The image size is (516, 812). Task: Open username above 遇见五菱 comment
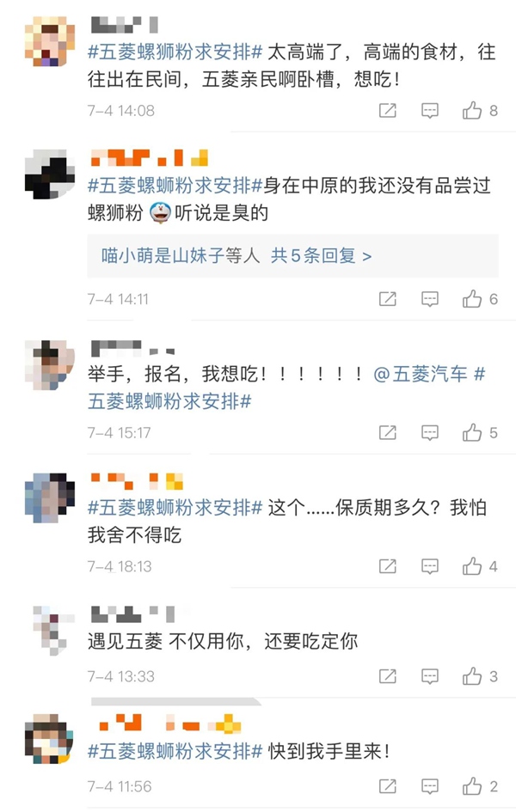coord(132,614)
